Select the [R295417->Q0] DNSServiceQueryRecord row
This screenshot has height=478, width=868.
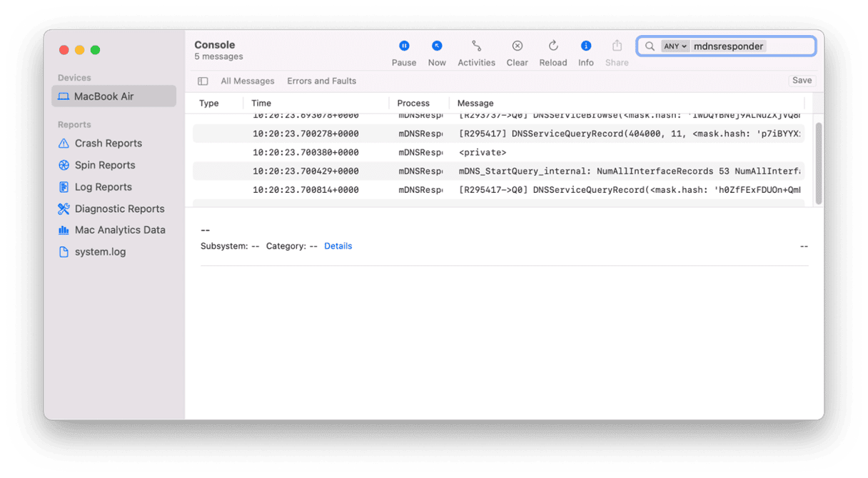point(498,190)
